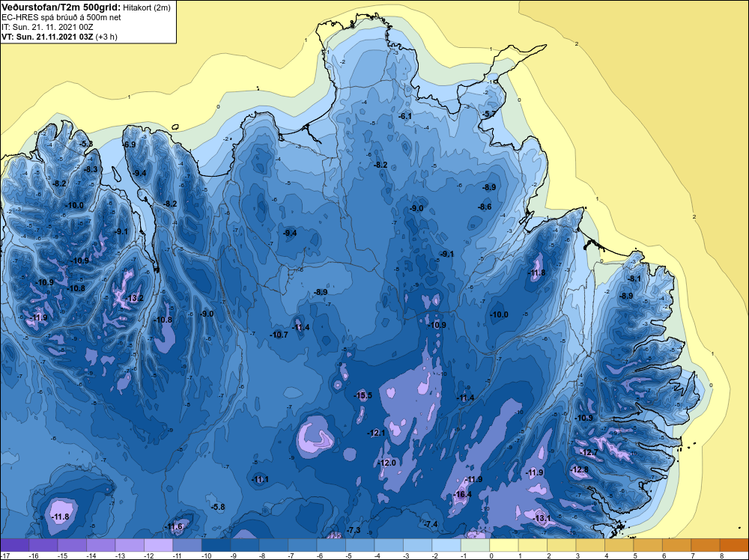The image size is (749, 560).
Task: Click the Veðurstofan/T2m 500grid title text
Action: [x=61, y=7]
